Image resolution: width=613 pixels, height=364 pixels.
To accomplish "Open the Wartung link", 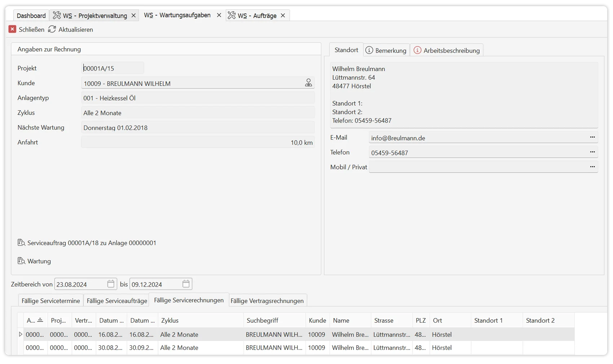I will pyautogui.click(x=39, y=261).
